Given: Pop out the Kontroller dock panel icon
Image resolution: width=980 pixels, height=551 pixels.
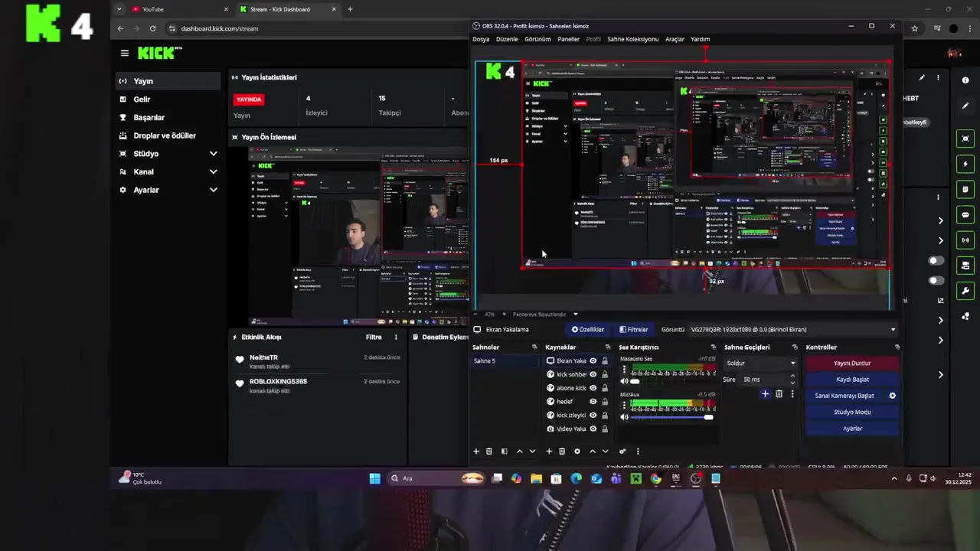Looking at the screenshot, I should click(897, 347).
